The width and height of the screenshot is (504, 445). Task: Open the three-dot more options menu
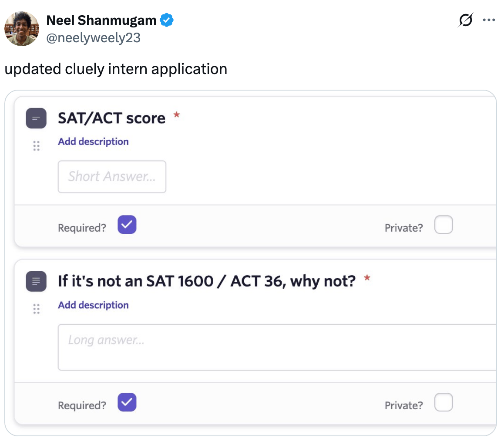489,20
